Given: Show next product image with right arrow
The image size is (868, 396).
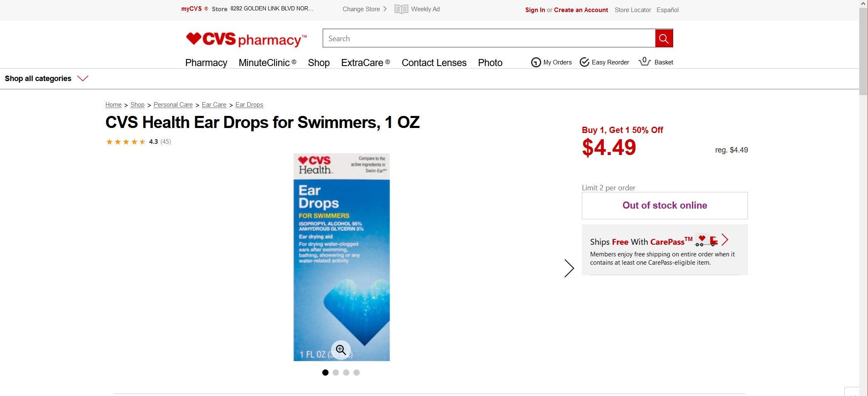Looking at the screenshot, I should tap(569, 268).
